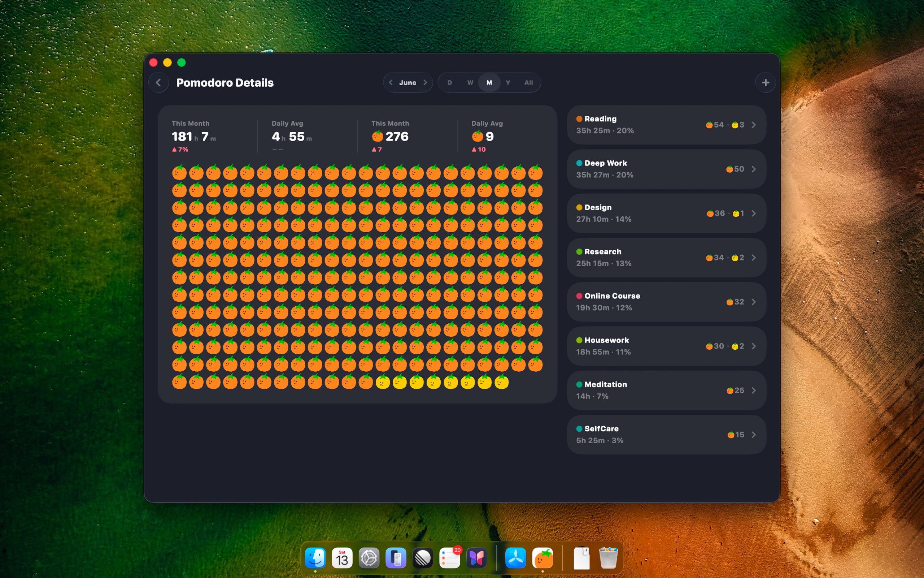Expand the Housework row chevron
The height and width of the screenshot is (578, 924).
point(754,346)
